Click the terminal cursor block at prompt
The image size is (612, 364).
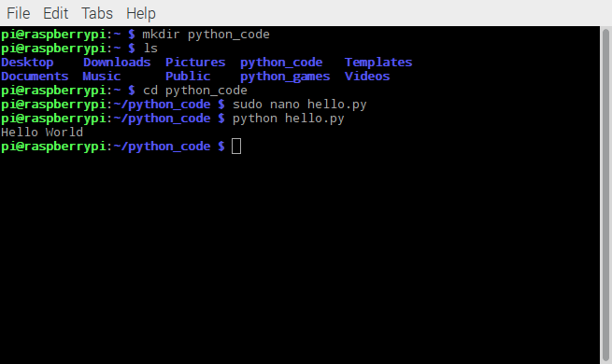(236, 147)
